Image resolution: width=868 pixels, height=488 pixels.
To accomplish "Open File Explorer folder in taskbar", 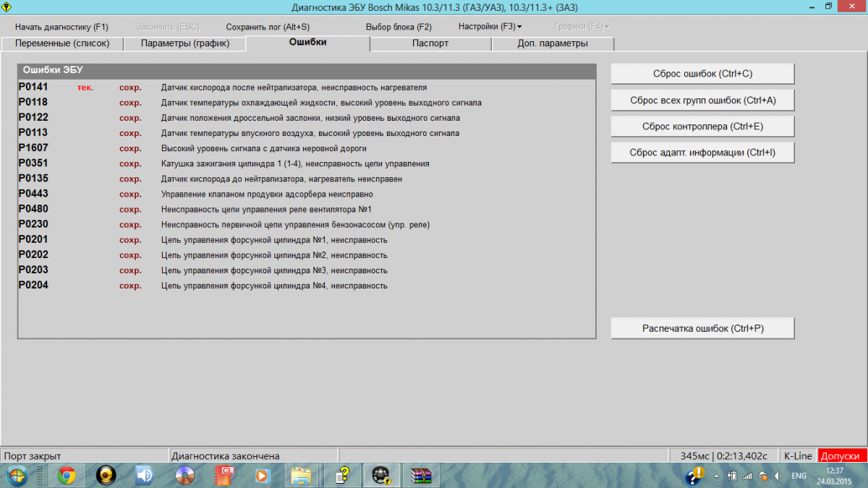I will (x=301, y=475).
